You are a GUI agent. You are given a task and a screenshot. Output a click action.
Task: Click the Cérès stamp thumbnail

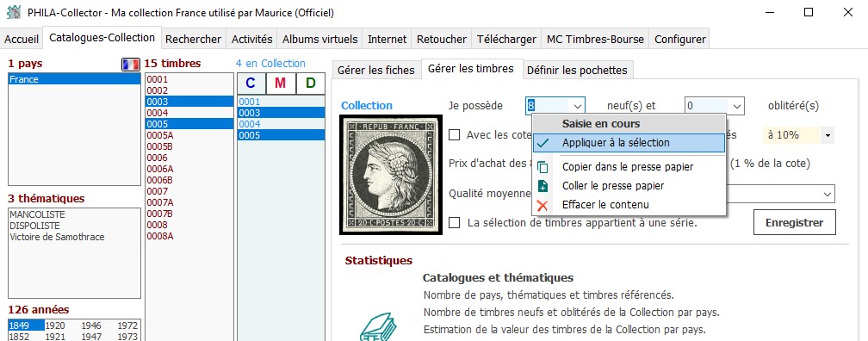pyautogui.click(x=391, y=175)
